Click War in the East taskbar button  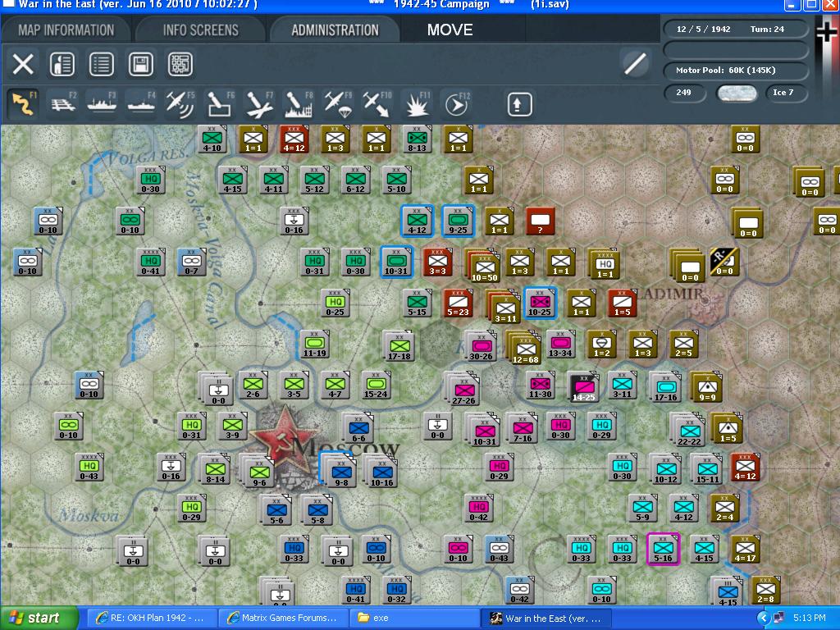point(546,618)
